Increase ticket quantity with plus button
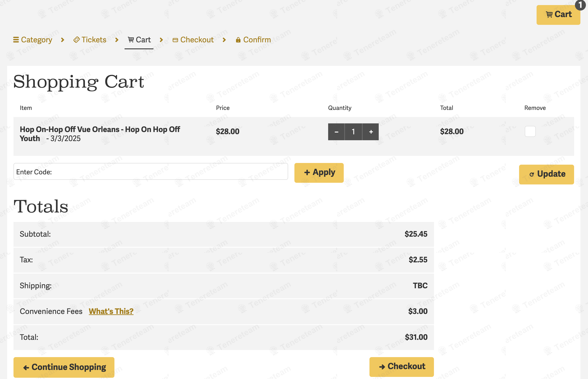The image size is (588, 379). coord(371,132)
